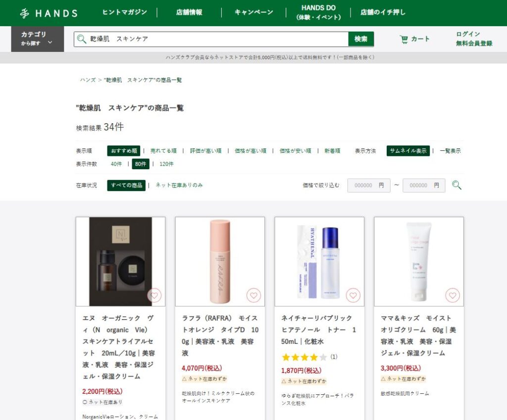Select the おすすめ順 sort option
The image size is (507, 420).
coord(124,151)
